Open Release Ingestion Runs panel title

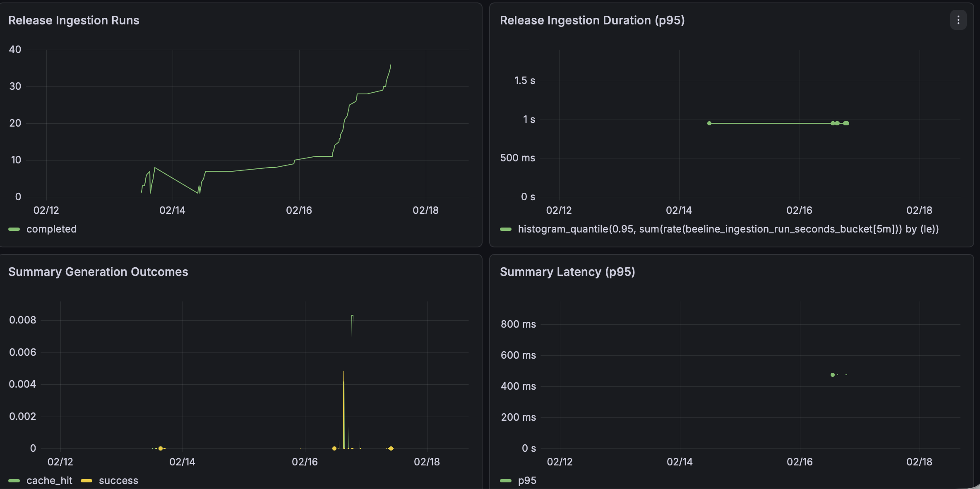click(74, 20)
